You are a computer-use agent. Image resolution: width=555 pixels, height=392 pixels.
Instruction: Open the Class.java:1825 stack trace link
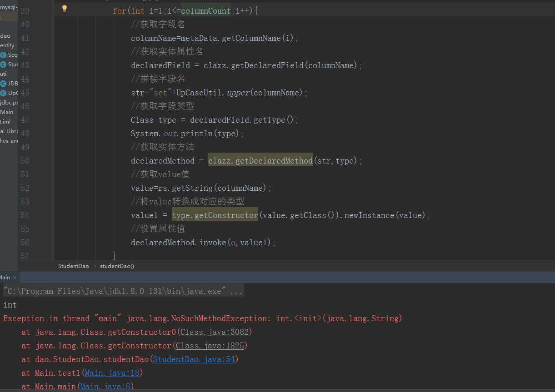[x=210, y=346]
